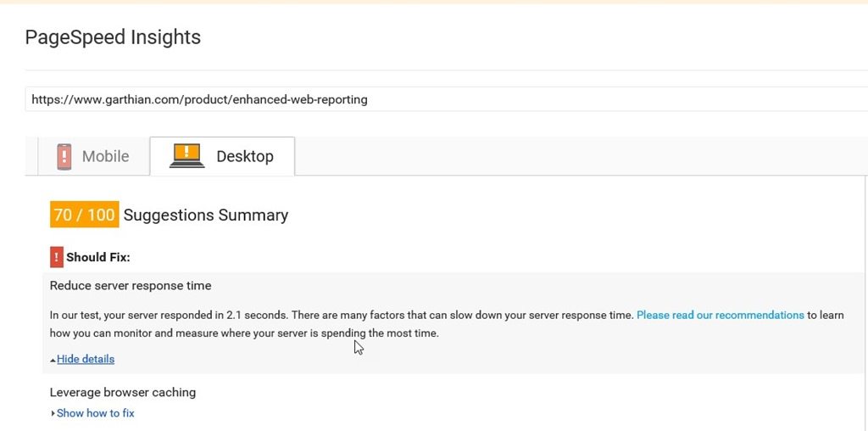Click the PageSpeed Insights page title

pyautogui.click(x=113, y=37)
